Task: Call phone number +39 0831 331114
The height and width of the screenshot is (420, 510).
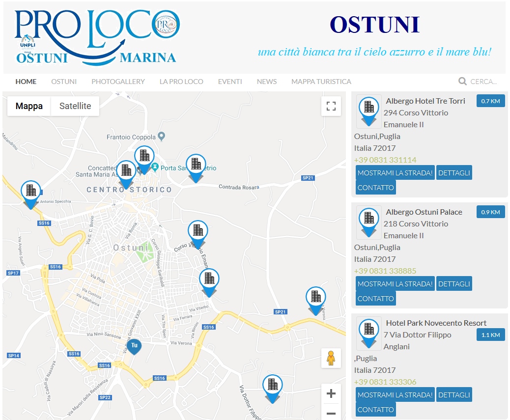Action: pyautogui.click(x=385, y=160)
